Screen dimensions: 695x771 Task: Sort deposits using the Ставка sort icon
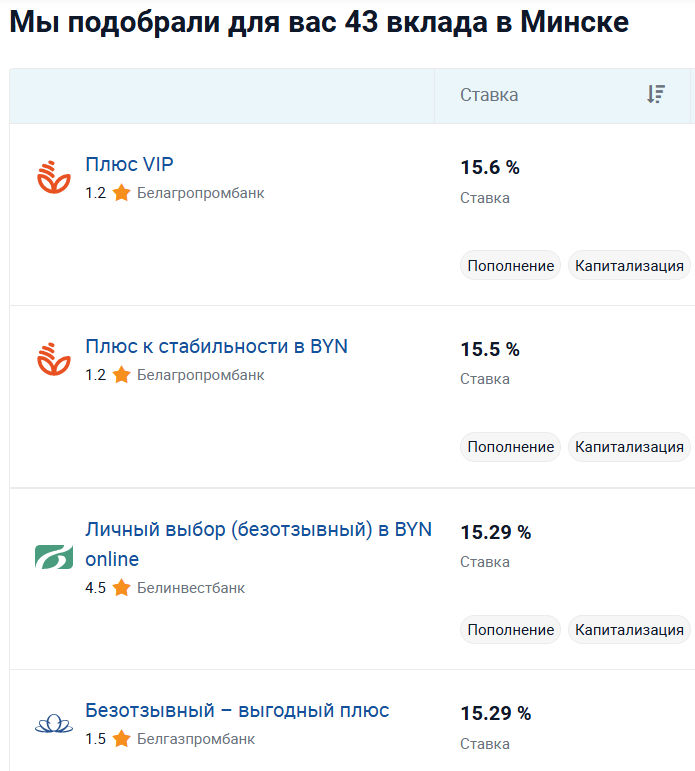(x=656, y=94)
